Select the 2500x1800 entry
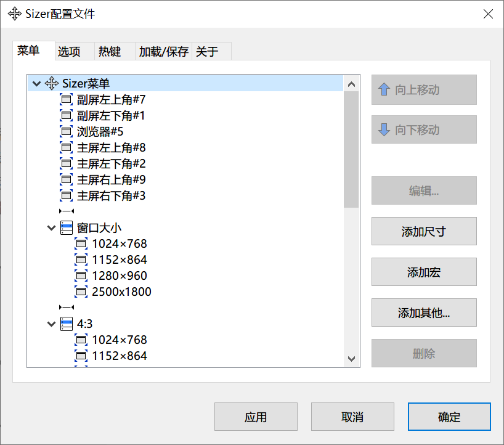This screenshot has height=445, width=504. pos(121,292)
